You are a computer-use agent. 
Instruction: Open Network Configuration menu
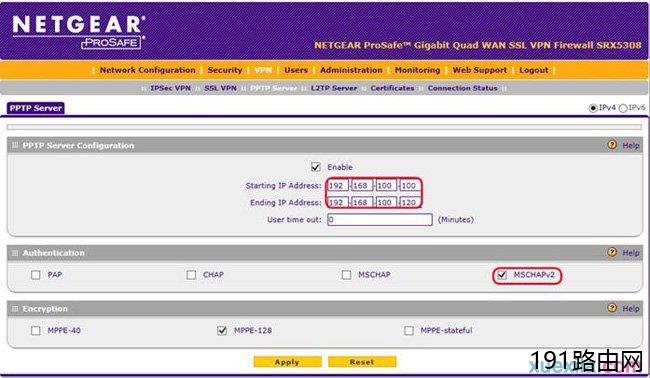148,70
